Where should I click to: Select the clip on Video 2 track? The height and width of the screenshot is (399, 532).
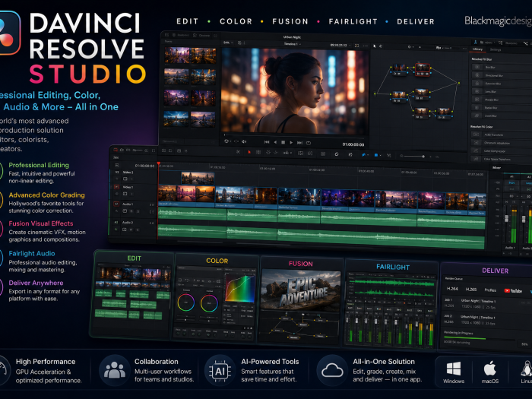198,178
